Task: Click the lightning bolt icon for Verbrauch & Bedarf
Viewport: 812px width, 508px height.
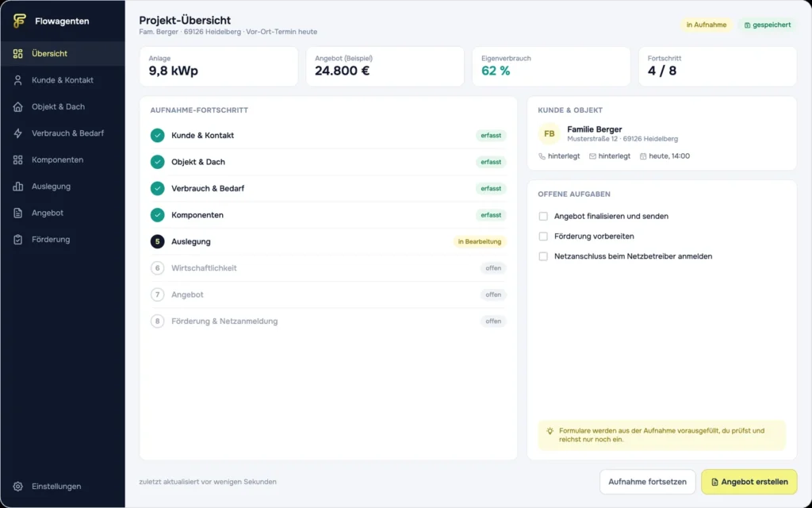Action: coord(18,133)
